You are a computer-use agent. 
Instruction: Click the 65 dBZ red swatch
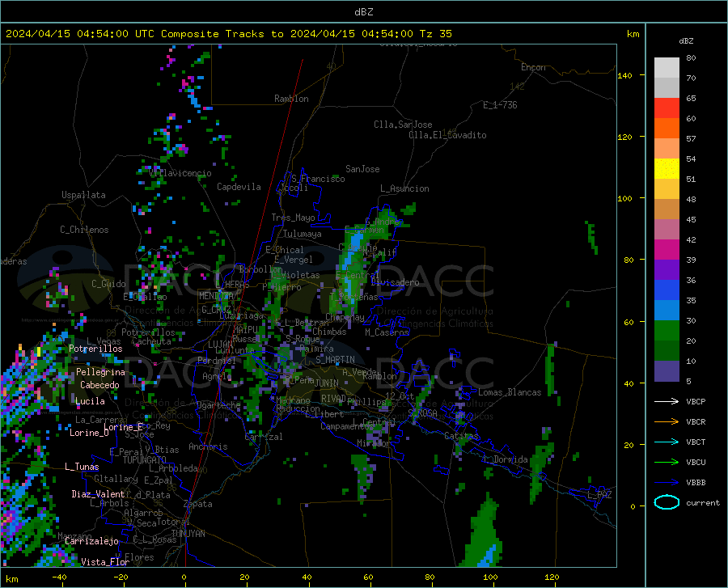[667, 108]
